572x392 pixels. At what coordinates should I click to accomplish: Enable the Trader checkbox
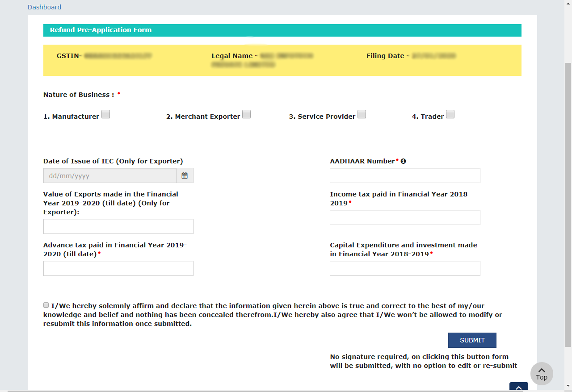click(450, 114)
